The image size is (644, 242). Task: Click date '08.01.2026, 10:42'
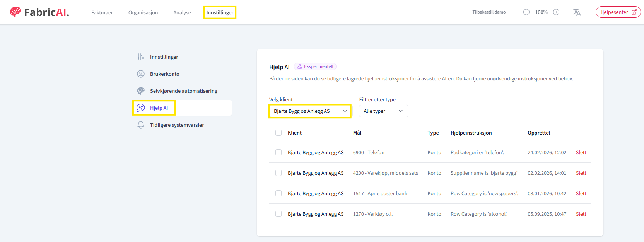click(547, 193)
